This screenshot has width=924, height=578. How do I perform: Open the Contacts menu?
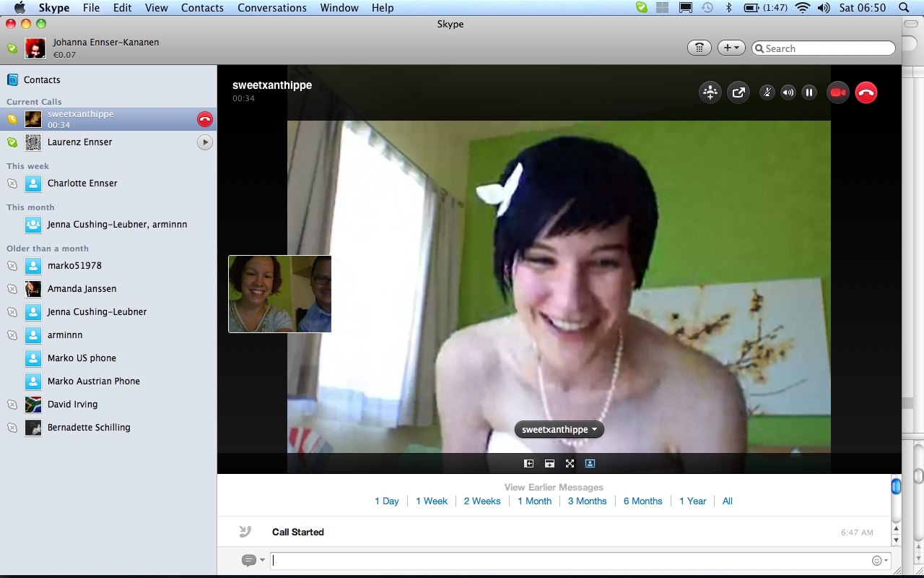pyautogui.click(x=202, y=8)
